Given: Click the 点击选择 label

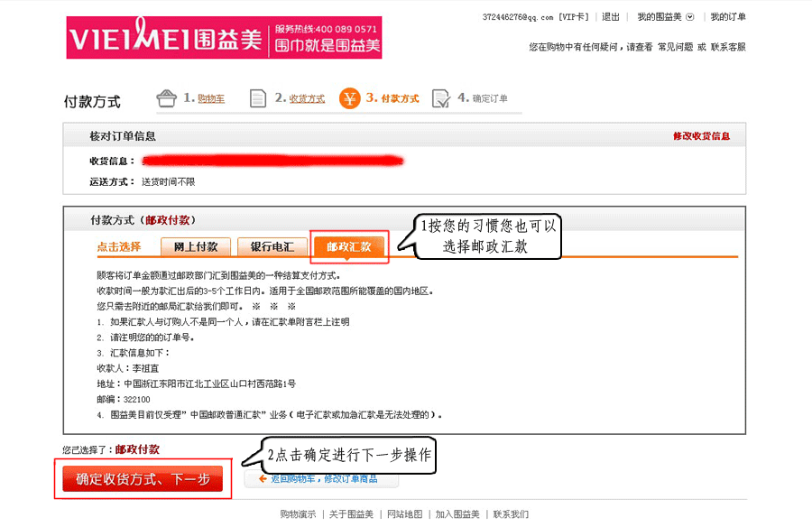Looking at the screenshot, I should [119, 246].
